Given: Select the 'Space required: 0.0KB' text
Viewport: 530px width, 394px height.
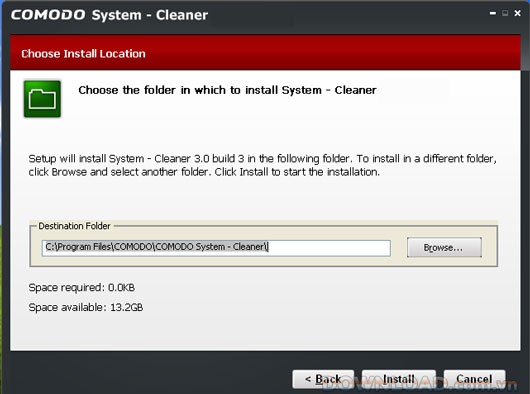Looking at the screenshot, I should [82, 288].
